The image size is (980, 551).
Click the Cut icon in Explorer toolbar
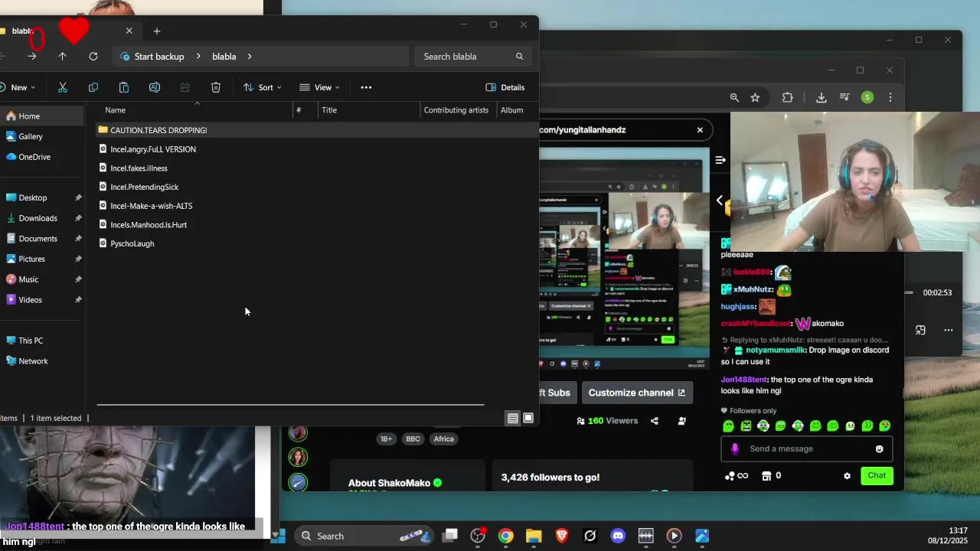click(63, 87)
